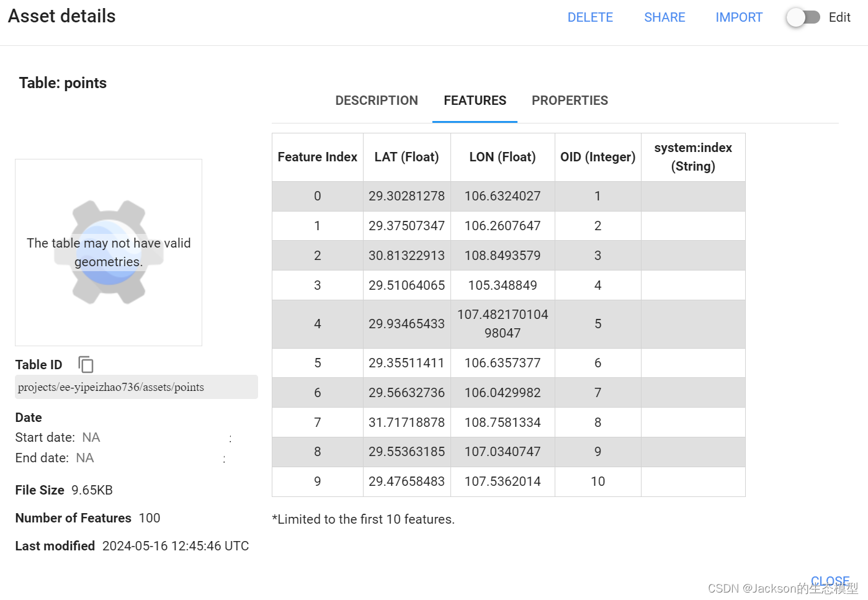Select LAT value 31.71718878
Screen dimensions: 868x600
point(406,423)
